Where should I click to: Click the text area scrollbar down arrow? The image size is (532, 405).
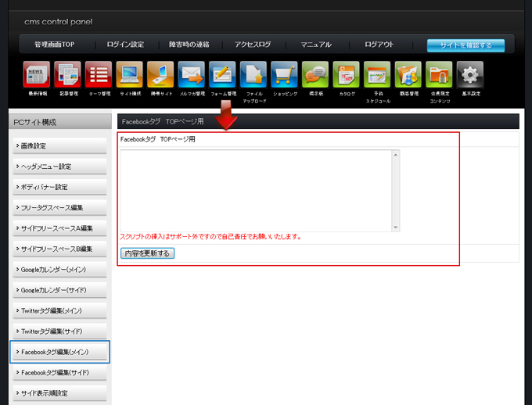396,228
